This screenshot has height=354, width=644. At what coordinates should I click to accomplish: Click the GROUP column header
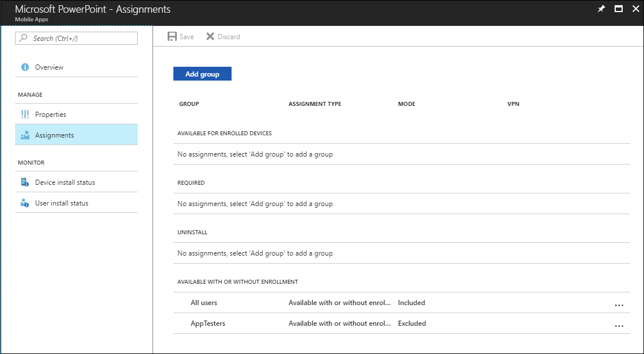point(189,104)
